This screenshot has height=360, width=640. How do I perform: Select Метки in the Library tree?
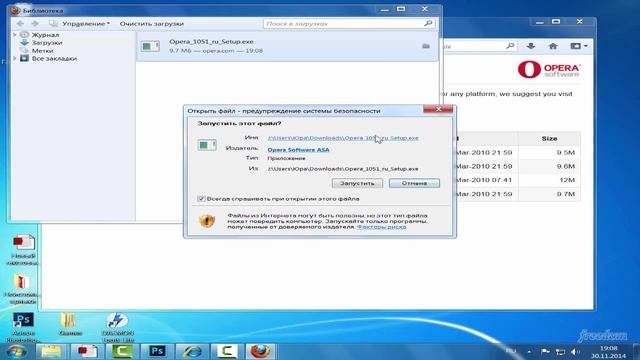click(42, 51)
